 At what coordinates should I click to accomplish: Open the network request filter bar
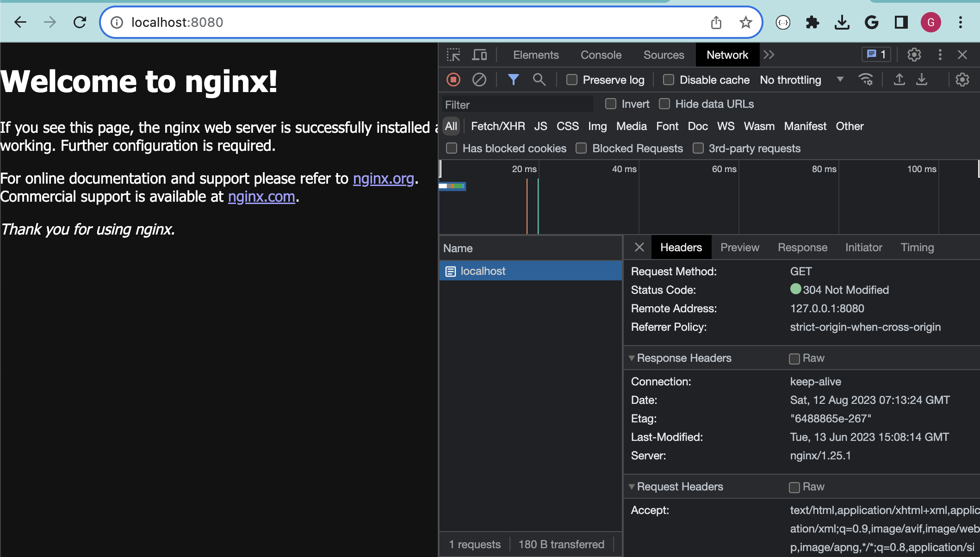point(513,80)
